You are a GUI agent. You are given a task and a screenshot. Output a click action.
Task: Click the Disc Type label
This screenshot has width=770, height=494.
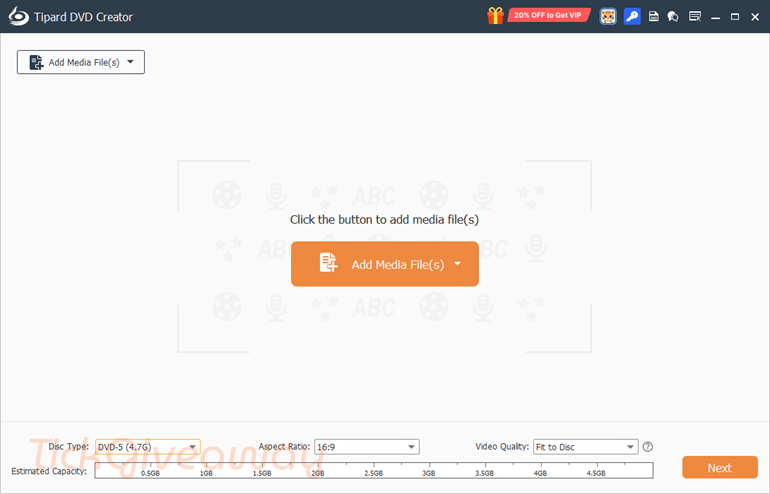point(69,446)
